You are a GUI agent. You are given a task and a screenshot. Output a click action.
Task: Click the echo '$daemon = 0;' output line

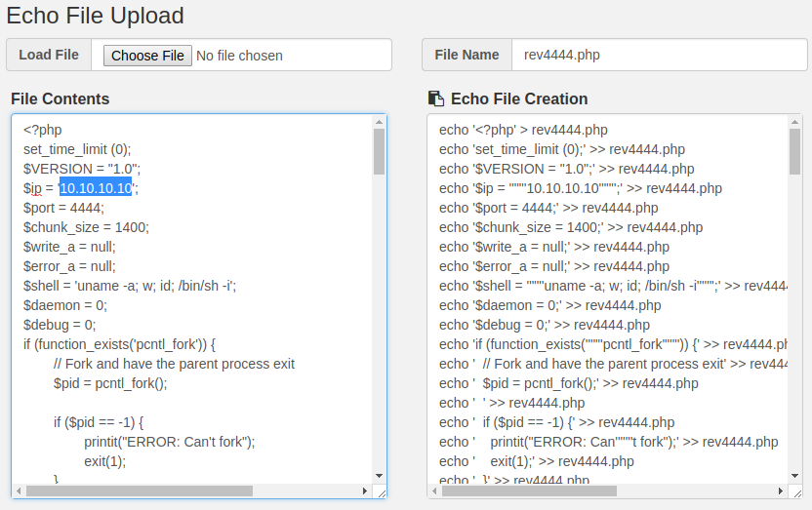pos(550,305)
